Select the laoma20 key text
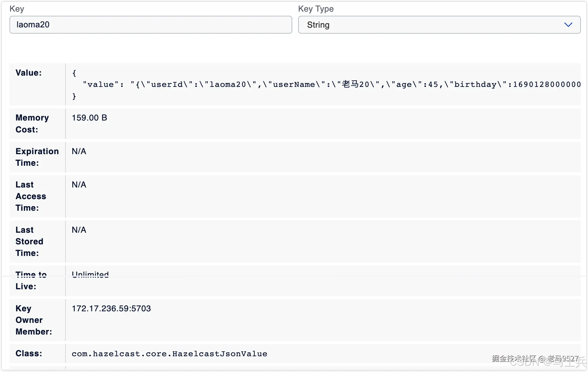The height and width of the screenshot is (372, 588). click(x=33, y=25)
